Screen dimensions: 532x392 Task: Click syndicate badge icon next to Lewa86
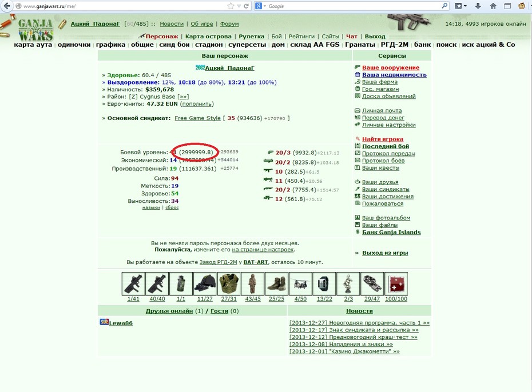[104, 322]
